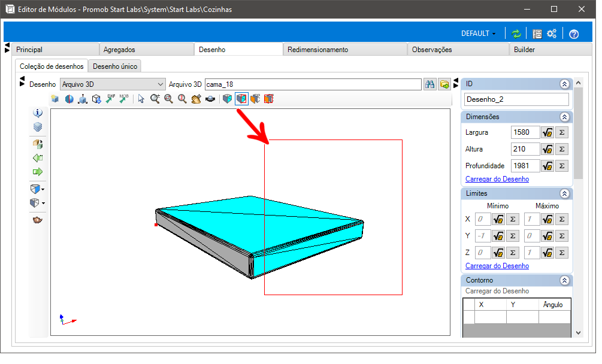Switch to the Principal tab
602x364 pixels.
click(x=55, y=50)
